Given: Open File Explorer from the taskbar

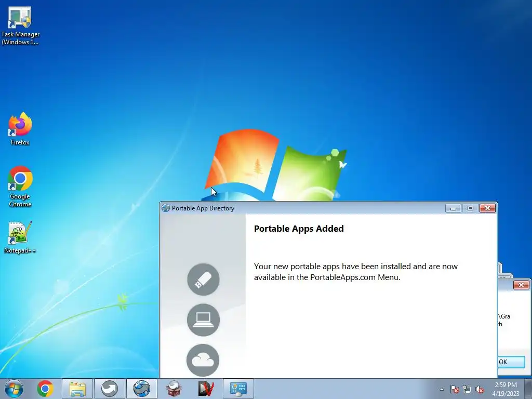Looking at the screenshot, I should [77, 389].
